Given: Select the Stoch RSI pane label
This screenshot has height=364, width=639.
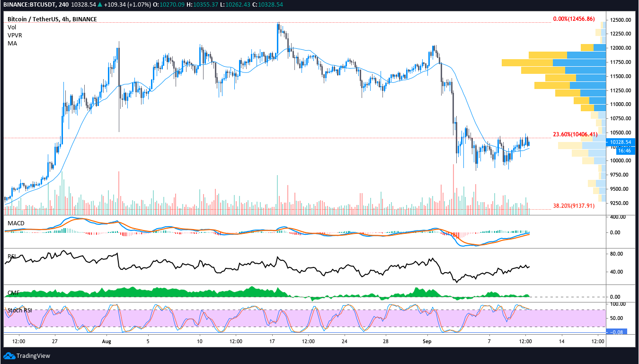Looking at the screenshot, I should (20, 311).
